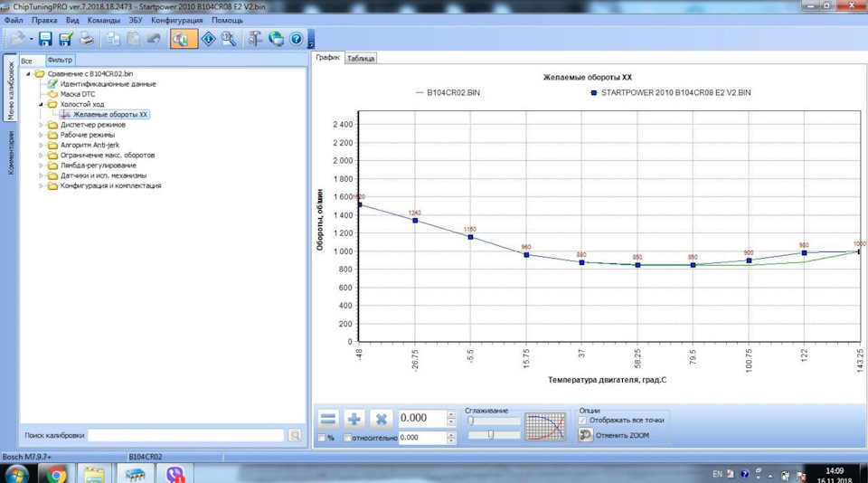The width and height of the screenshot is (868, 483).
Task: Click the smoothing curve preview icon
Action: (545, 427)
